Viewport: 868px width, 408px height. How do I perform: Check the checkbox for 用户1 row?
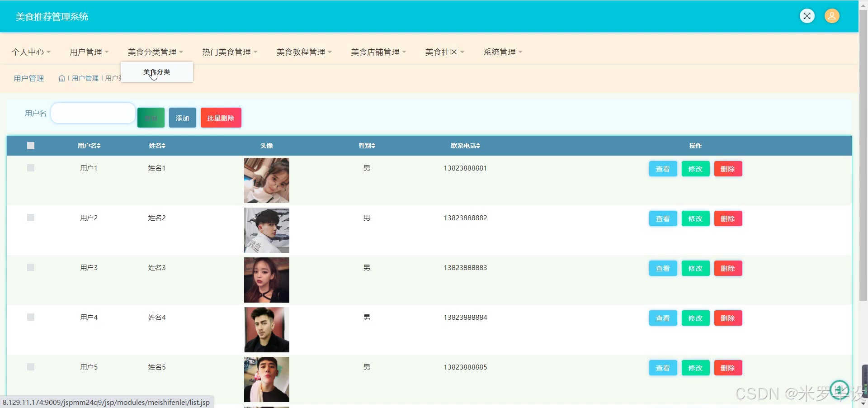point(31,168)
